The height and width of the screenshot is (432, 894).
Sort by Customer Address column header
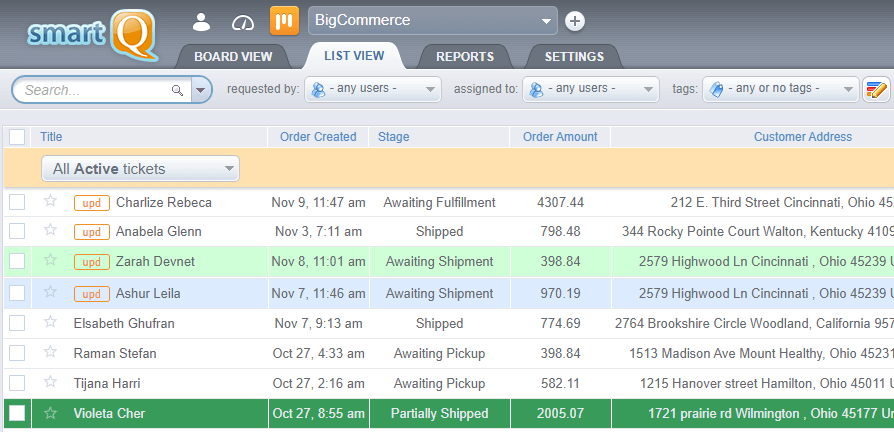pos(803,137)
